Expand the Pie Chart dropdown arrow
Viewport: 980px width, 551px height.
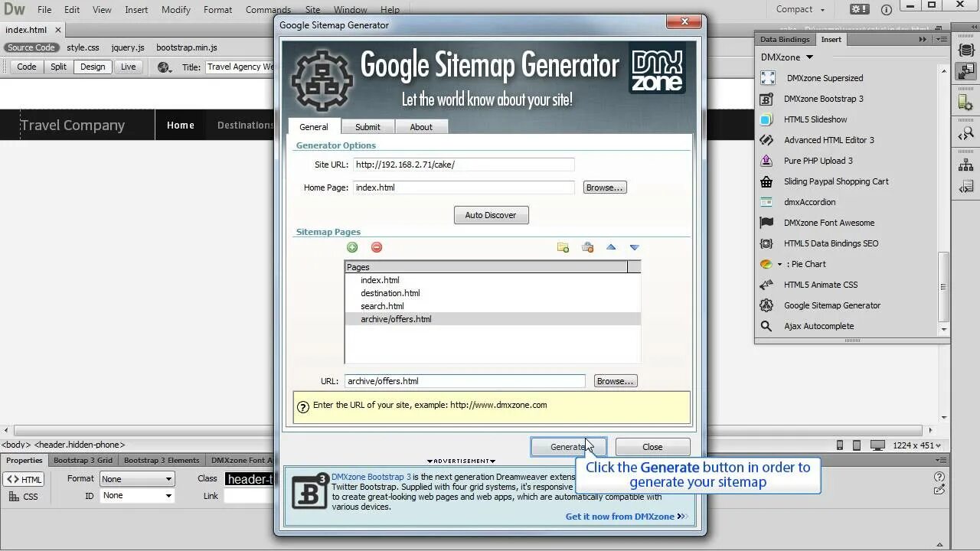click(779, 264)
